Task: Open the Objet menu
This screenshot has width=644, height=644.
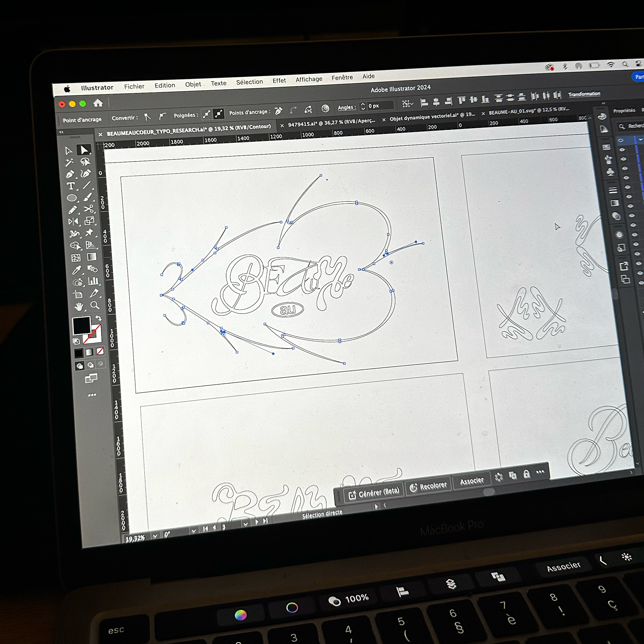Action: coord(193,84)
